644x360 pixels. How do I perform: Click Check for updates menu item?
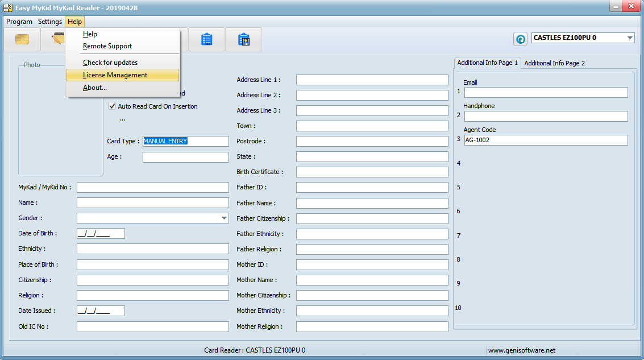coord(110,63)
